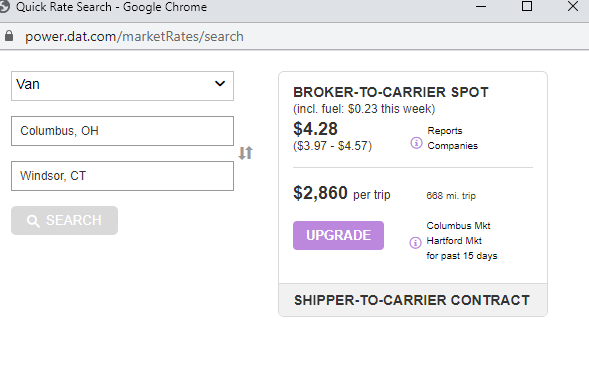Viewport: 589px width, 371px height.
Task: Click the purple UPGRADE button
Action: click(338, 235)
